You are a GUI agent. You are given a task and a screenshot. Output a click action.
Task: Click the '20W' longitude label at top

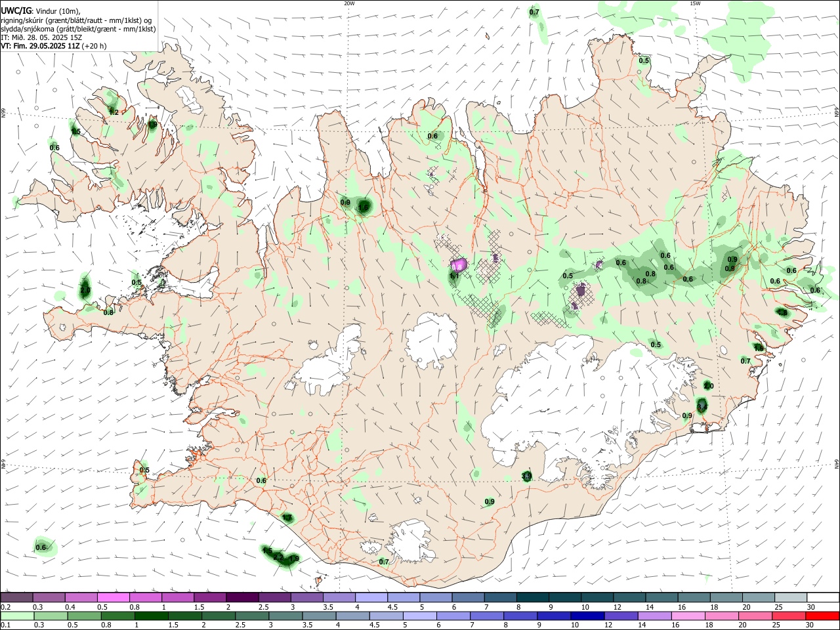tap(349, 3)
